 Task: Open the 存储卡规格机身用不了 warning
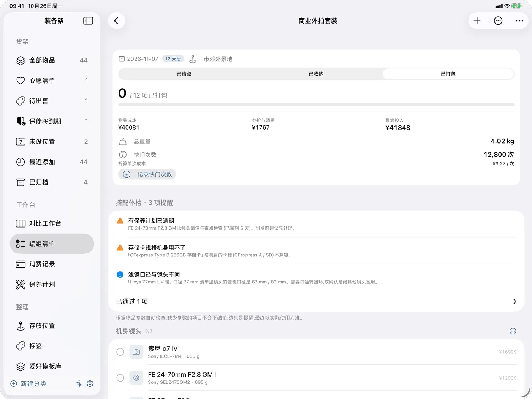(316, 251)
